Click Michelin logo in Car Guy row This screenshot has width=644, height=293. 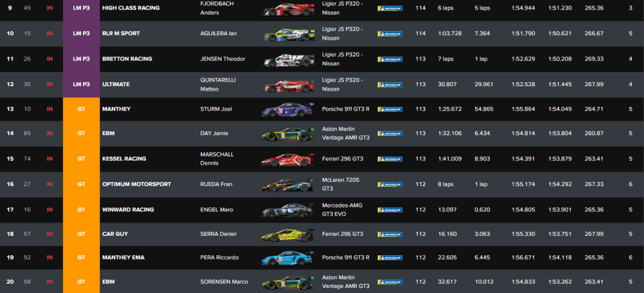point(390,235)
